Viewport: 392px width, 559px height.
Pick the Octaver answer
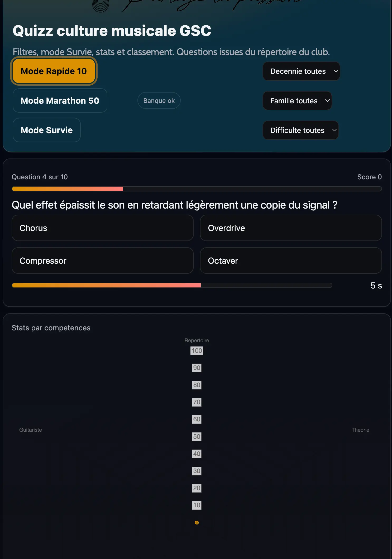click(291, 261)
